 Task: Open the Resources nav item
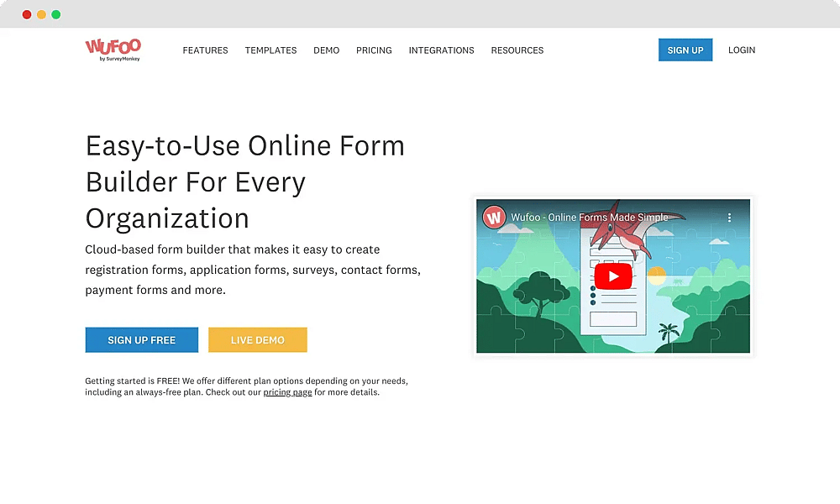[517, 50]
